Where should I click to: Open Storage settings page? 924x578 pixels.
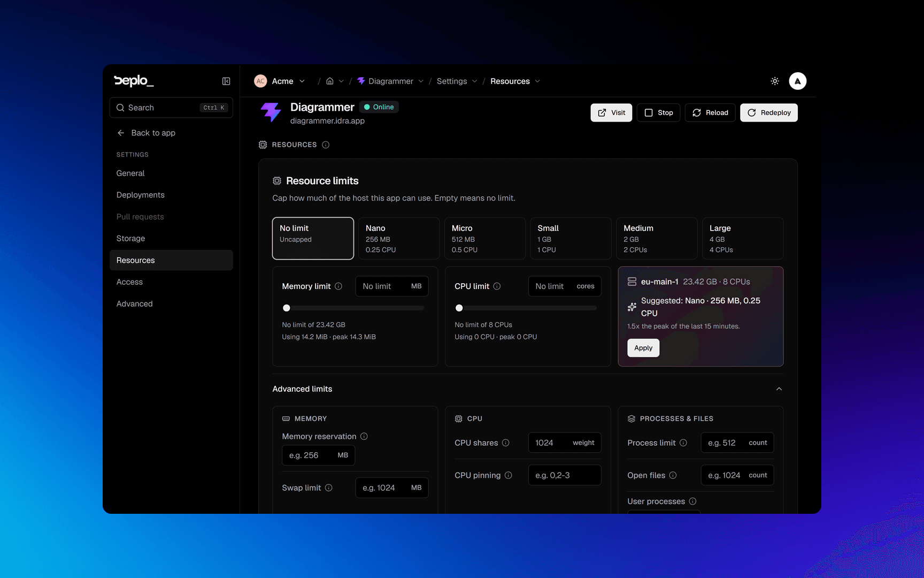171,239
